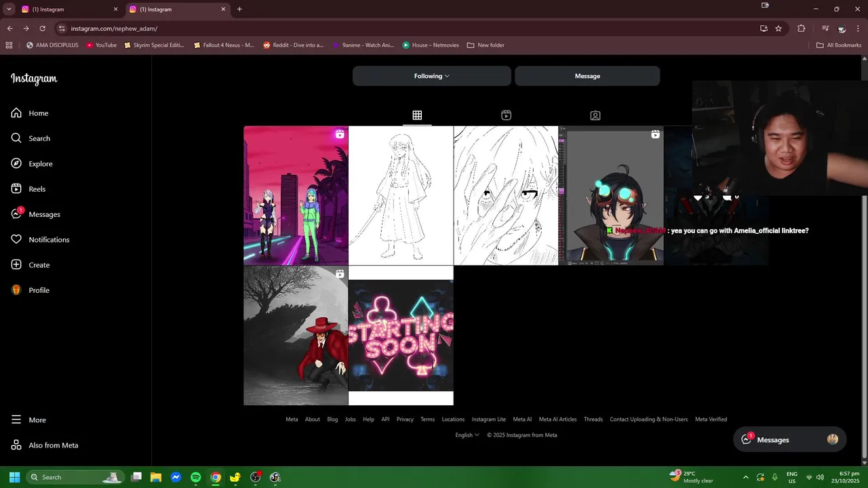Open the Notifications panel

pos(41,240)
